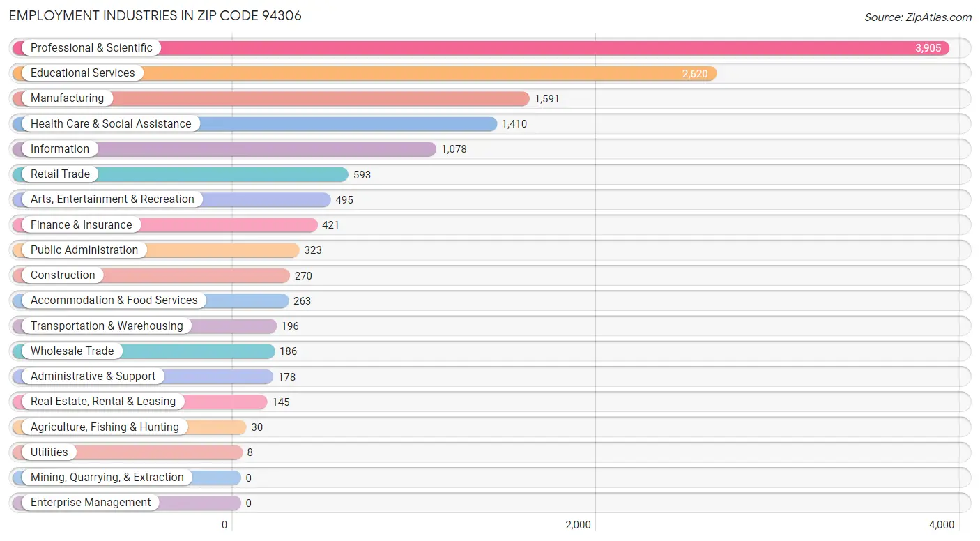The image size is (980, 541).
Task: Click the Wholesale Trade label
Action: (x=72, y=351)
